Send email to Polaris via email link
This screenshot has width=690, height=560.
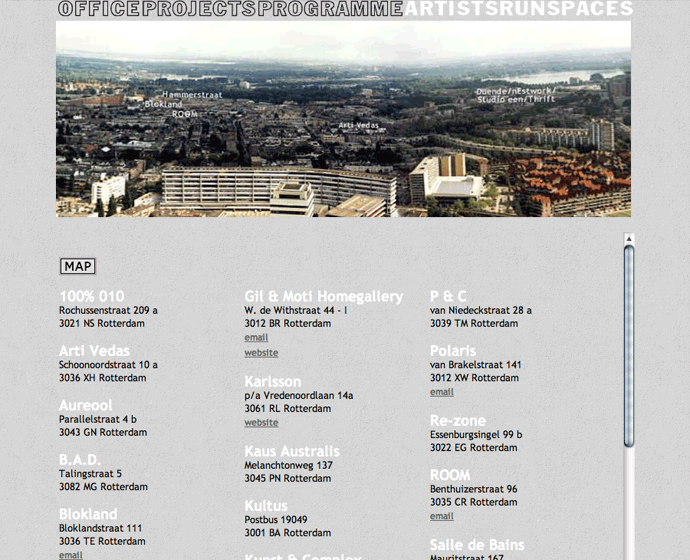[x=441, y=392]
